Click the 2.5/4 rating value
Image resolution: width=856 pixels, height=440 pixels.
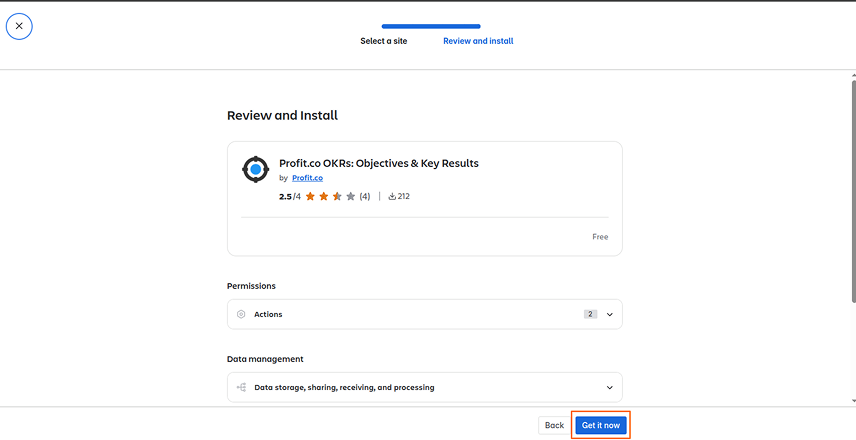290,197
